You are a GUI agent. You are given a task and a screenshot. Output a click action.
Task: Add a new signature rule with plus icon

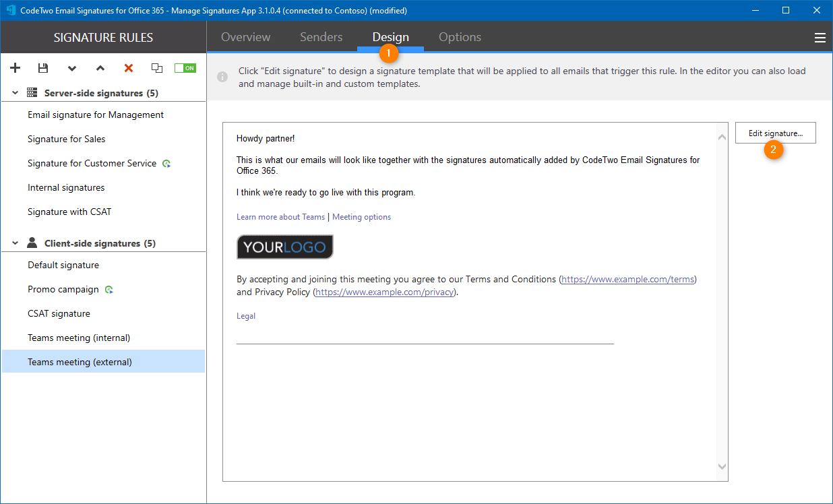[x=16, y=68]
